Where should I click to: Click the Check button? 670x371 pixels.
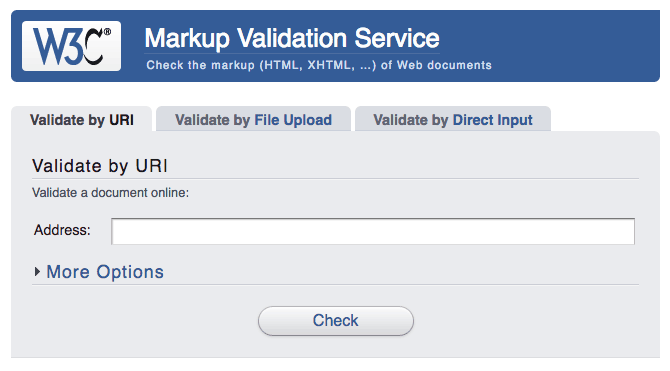coord(336,321)
